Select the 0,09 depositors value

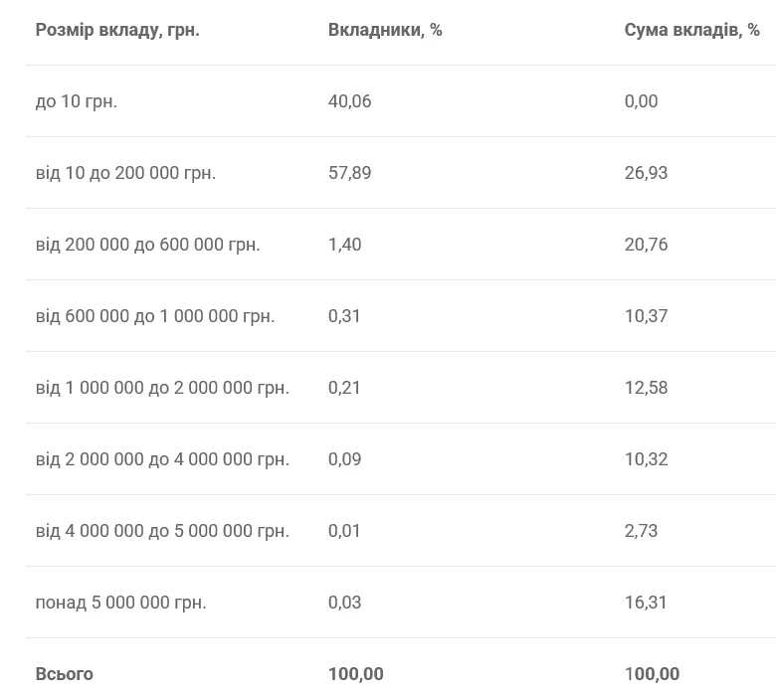click(344, 459)
